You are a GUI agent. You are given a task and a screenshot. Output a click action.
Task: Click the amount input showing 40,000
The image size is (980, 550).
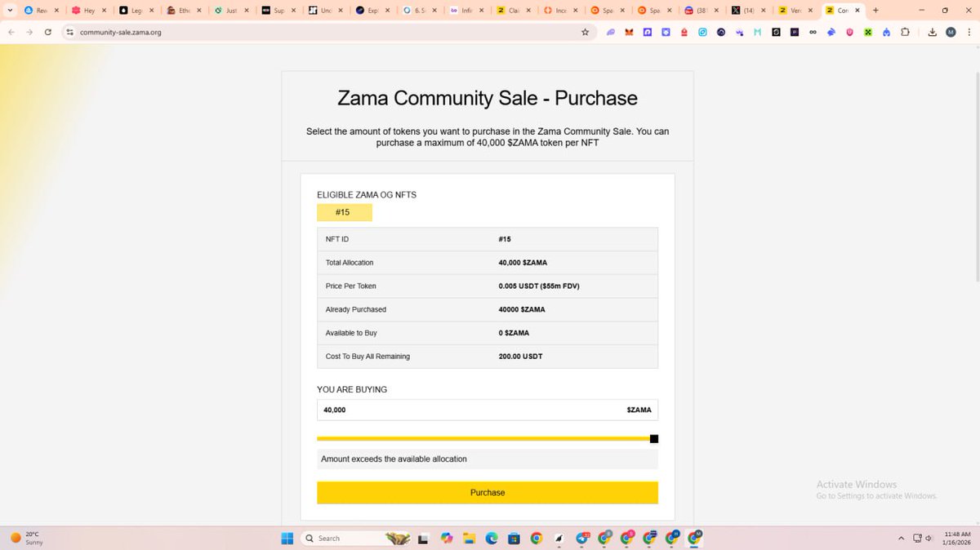[488, 410]
